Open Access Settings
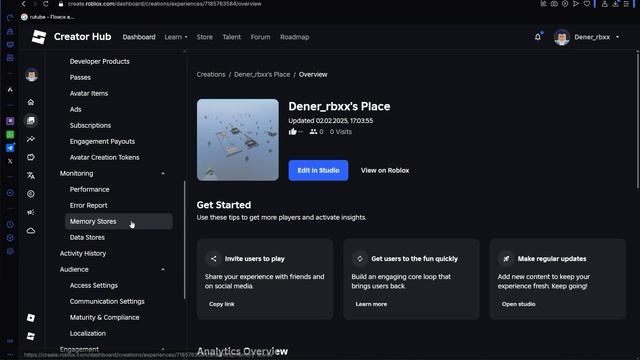The height and width of the screenshot is (360, 640). click(93, 285)
